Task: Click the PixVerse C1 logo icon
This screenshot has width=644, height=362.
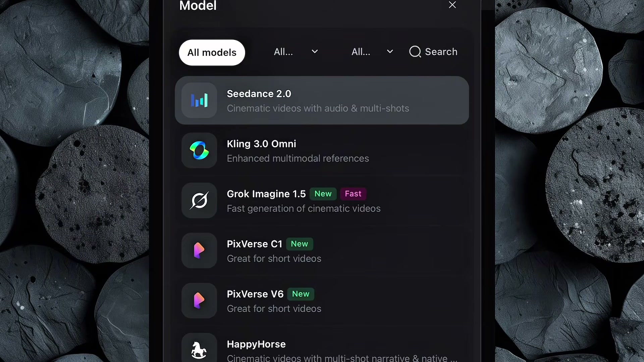Action: click(x=199, y=250)
